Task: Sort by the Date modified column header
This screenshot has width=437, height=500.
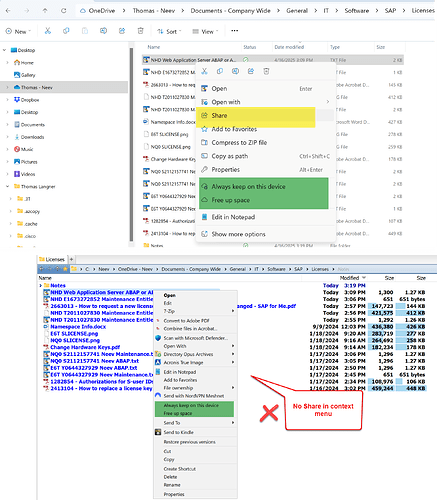Action: 289,47
